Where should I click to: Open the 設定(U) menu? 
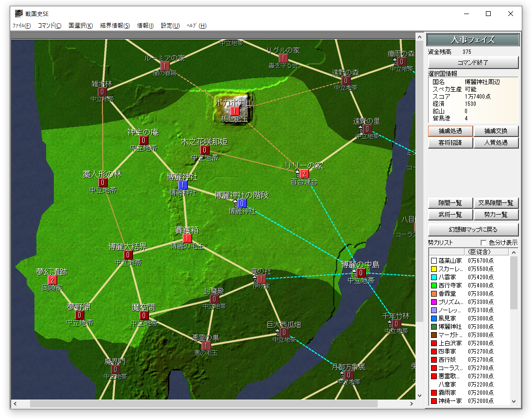170,26
